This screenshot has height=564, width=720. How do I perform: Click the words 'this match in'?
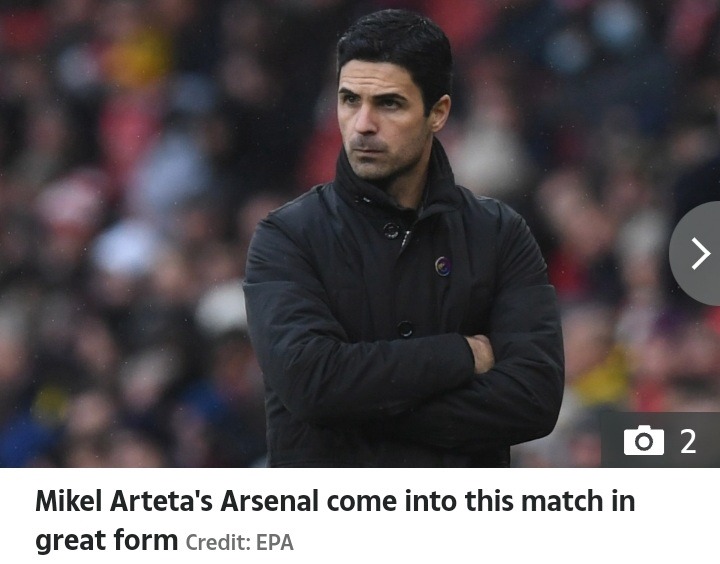[x=550, y=501]
